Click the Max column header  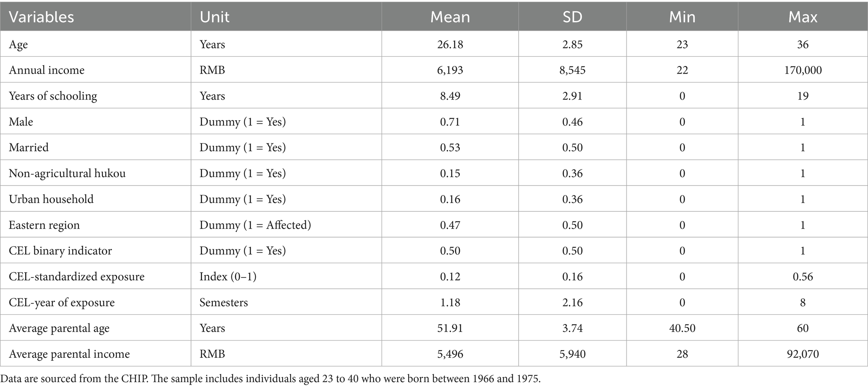(x=802, y=17)
